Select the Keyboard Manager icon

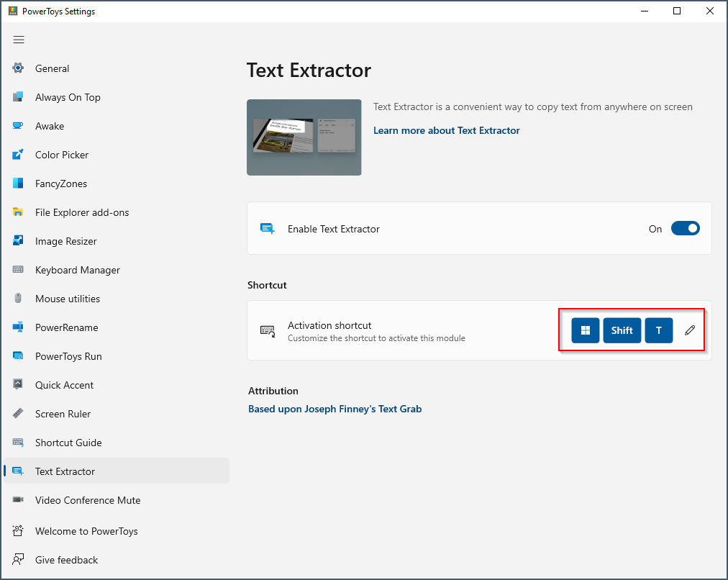pos(18,270)
